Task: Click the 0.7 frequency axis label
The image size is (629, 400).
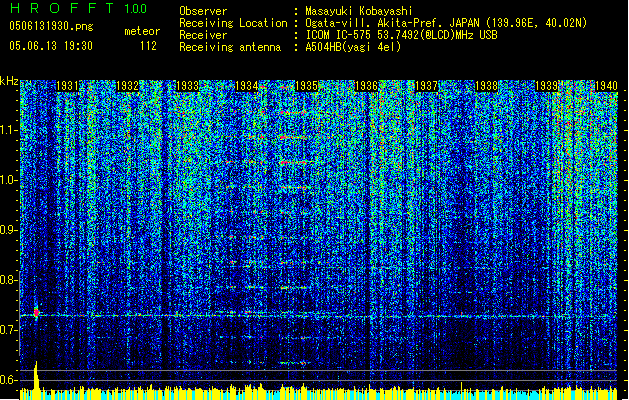Action: click(9, 330)
